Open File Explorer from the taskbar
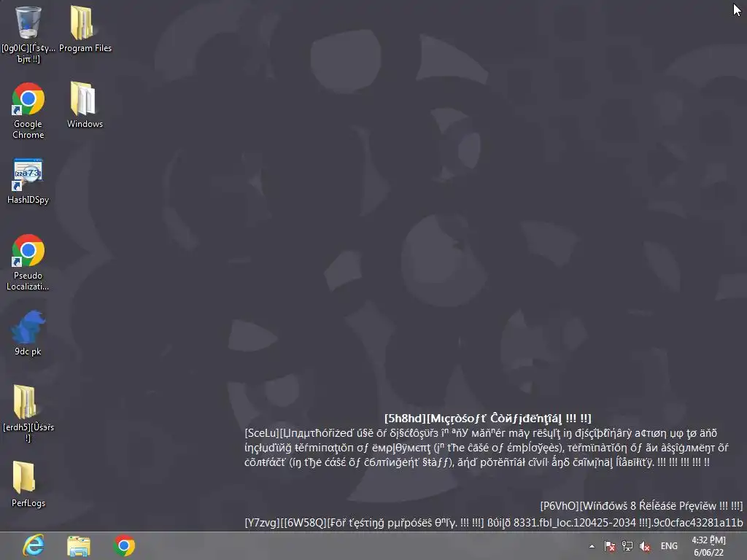The image size is (747, 560). click(79, 546)
